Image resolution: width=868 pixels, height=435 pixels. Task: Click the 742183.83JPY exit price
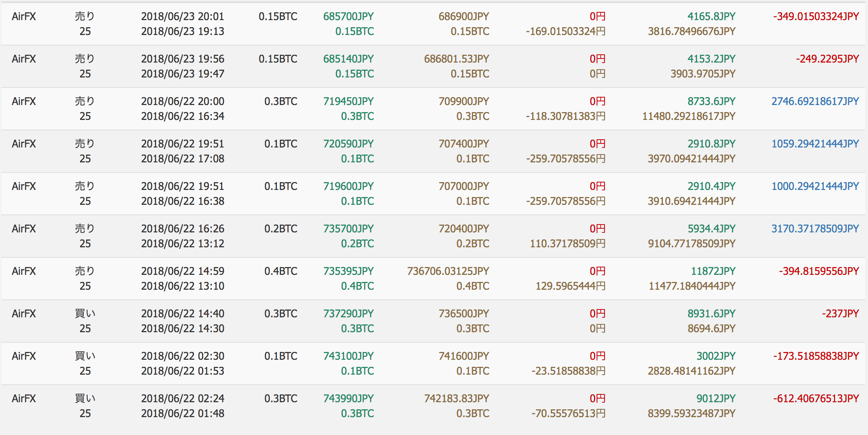[x=457, y=399]
